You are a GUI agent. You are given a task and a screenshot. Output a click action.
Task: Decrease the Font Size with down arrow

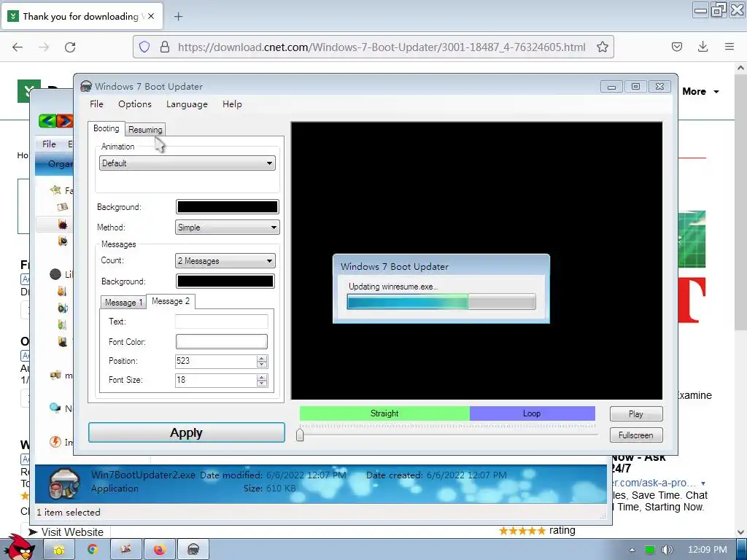(x=262, y=383)
